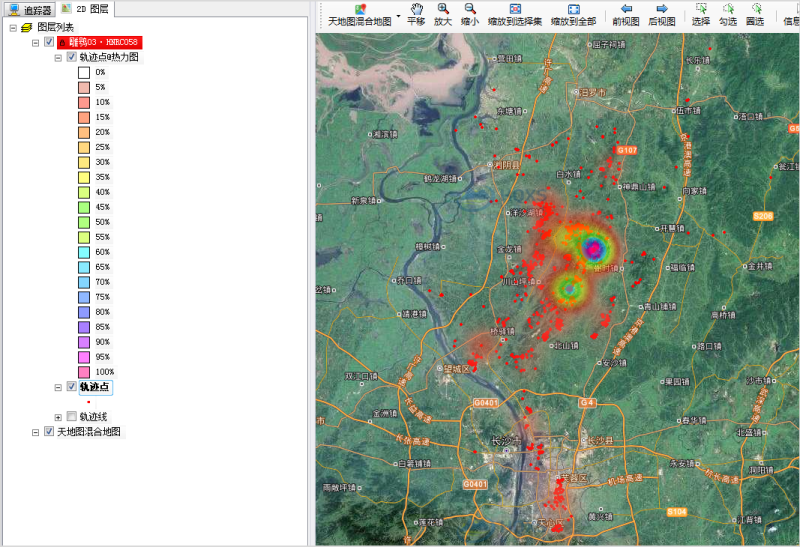
Task: Activate the 选择 selection tool
Action: 700,14
